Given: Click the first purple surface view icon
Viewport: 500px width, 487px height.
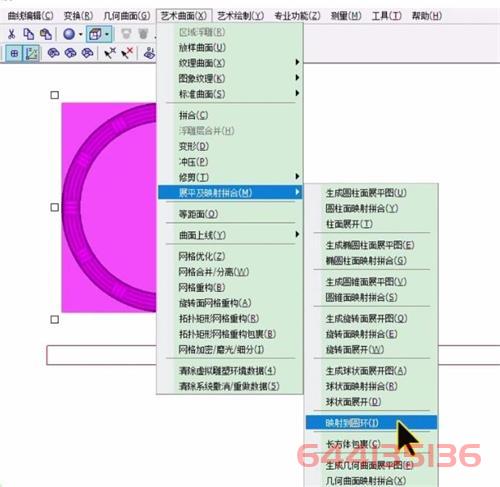Looking at the screenshot, I should coord(53,53).
